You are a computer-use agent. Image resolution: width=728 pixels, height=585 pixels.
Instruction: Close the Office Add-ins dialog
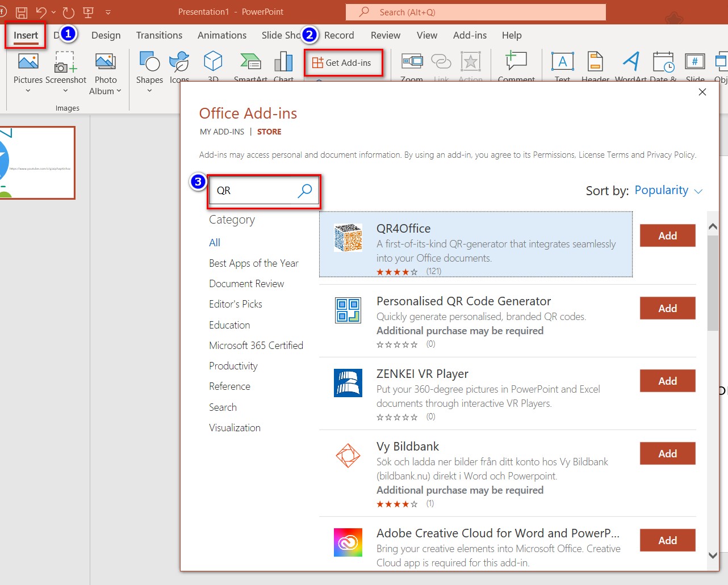pos(702,92)
